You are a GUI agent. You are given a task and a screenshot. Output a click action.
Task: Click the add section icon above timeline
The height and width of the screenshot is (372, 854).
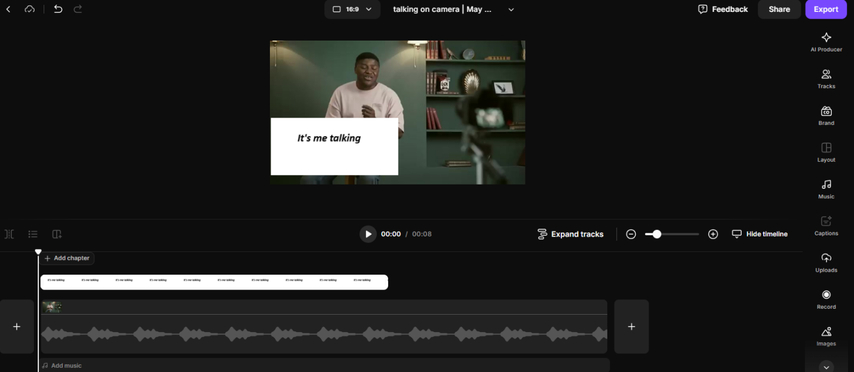(57, 234)
